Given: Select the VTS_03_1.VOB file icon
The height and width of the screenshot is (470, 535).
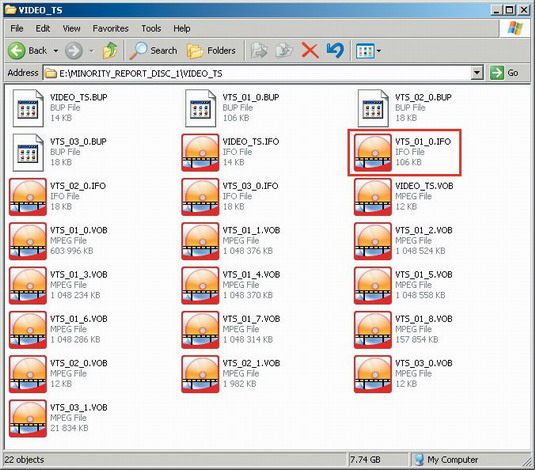Looking at the screenshot, I should (x=28, y=418).
